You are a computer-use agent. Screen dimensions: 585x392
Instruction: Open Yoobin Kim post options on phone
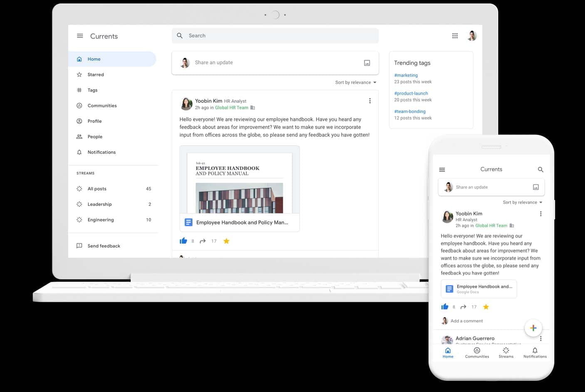(541, 214)
